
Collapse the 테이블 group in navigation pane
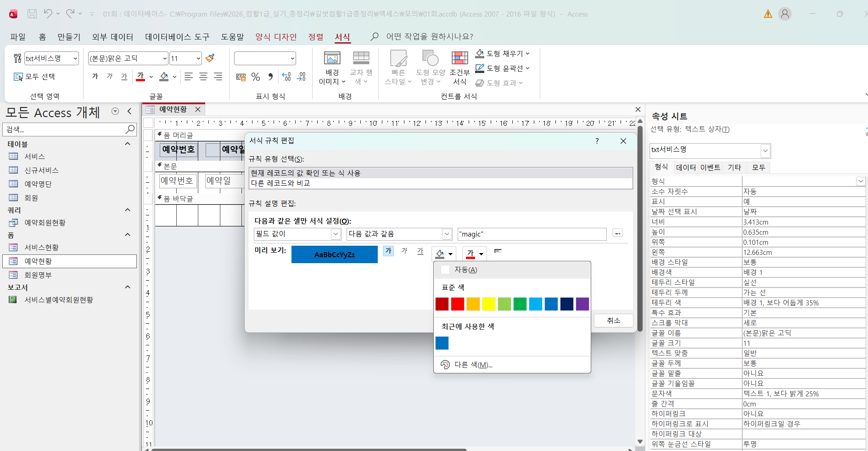(x=128, y=144)
